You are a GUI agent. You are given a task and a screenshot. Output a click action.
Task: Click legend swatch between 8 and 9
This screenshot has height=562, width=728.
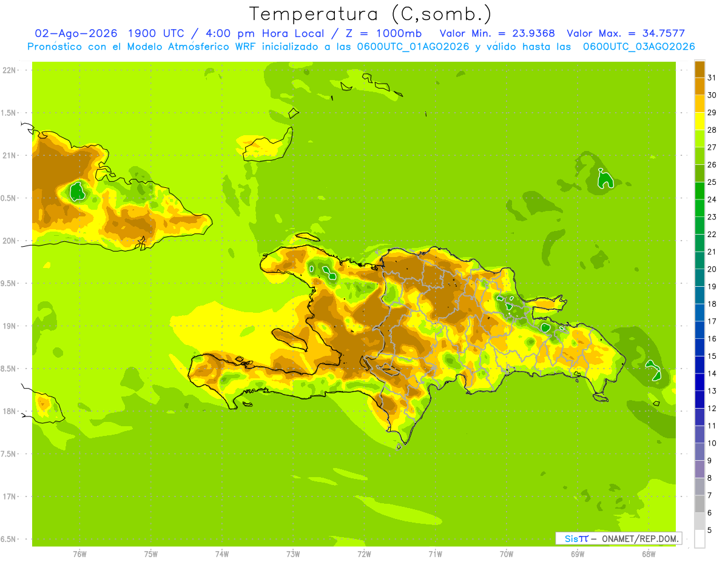tap(699, 469)
